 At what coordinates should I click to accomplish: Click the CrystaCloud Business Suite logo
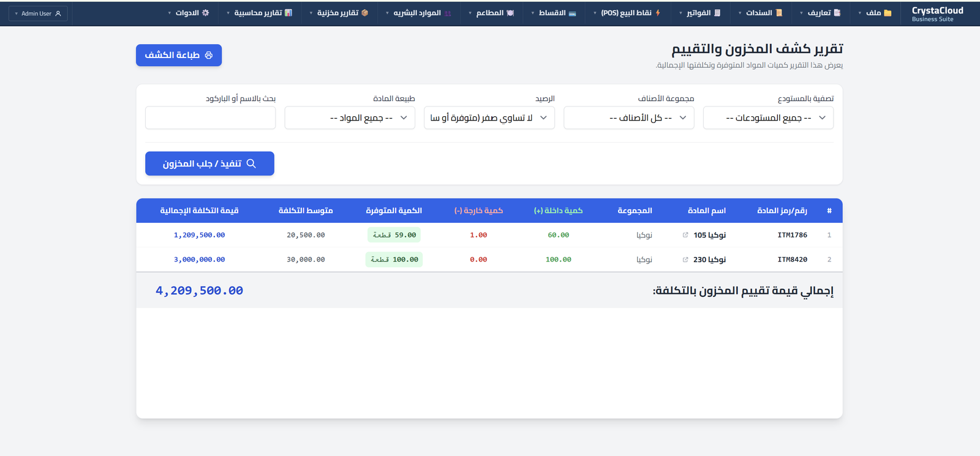pyautogui.click(x=937, y=13)
